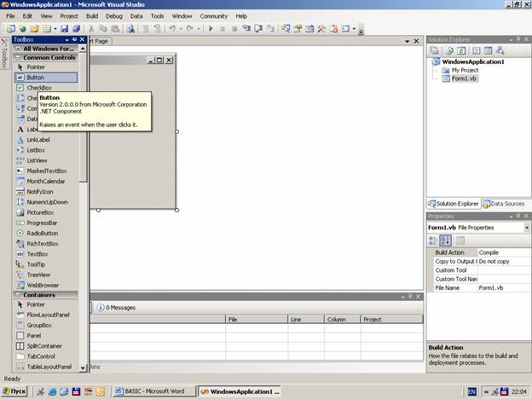The width and height of the screenshot is (532, 399).
Task: Select the TableLayoutPanel item in Toolbox
Action: point(46,367)
